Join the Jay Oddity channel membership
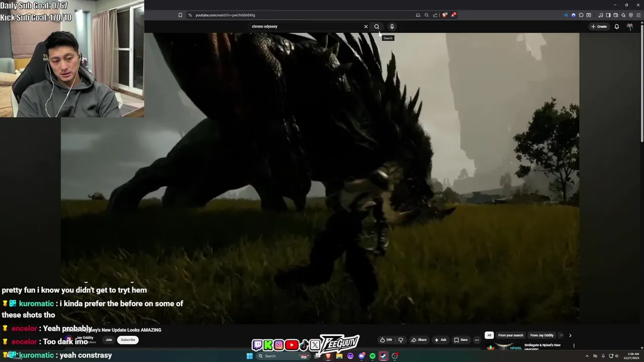This screenshot has height=362, width=644. coord(109,340)
